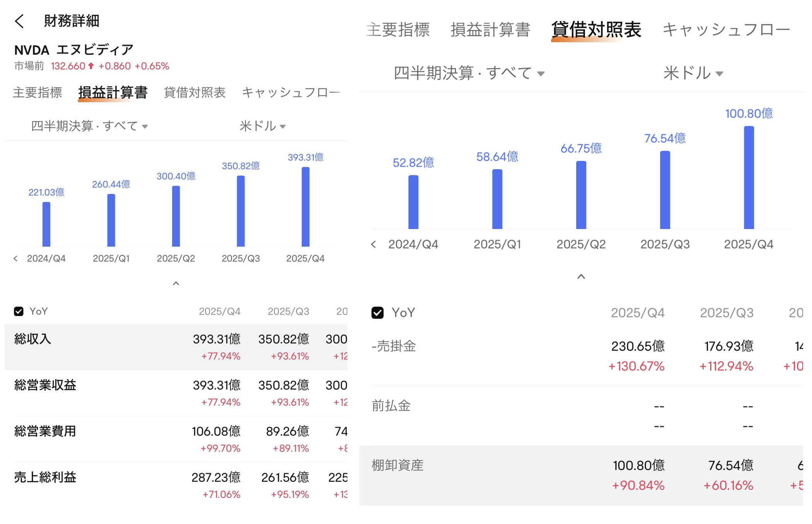Select the 前払金 row label
The image size is (812, 524).
(x=391, y=406)
